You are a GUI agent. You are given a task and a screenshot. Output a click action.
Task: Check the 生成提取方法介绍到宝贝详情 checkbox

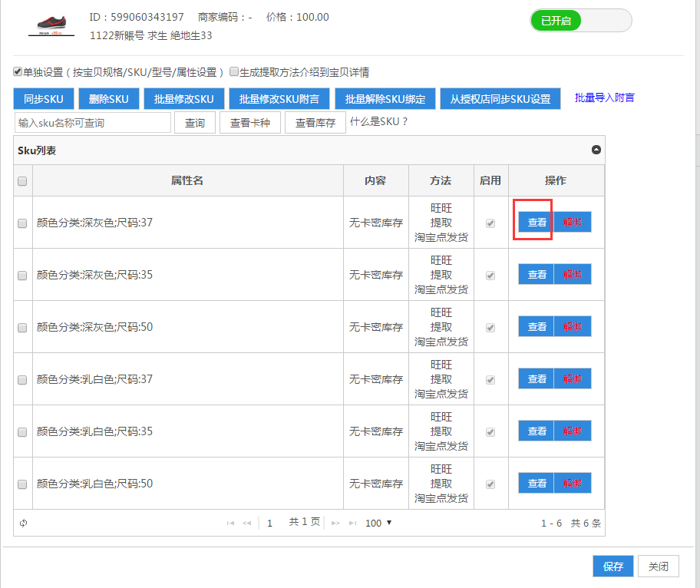pyautogui.click(x=234, y=72)
